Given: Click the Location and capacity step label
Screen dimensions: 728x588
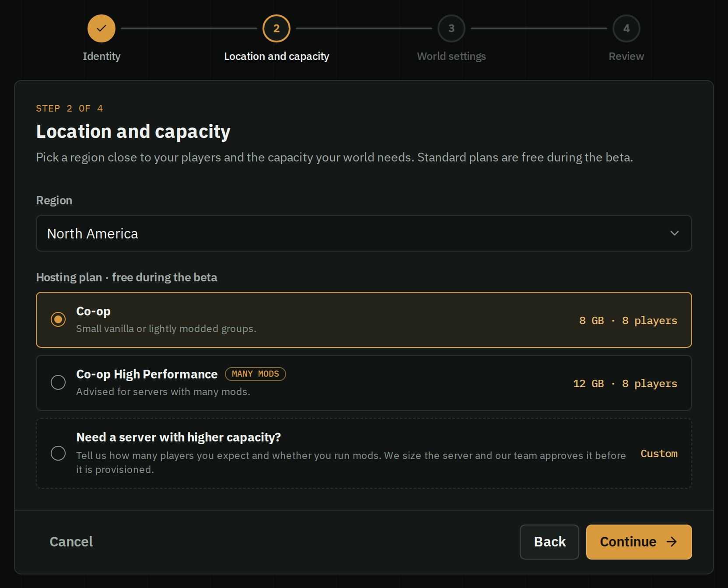Looking at the screenshot, I should point(276,56).
